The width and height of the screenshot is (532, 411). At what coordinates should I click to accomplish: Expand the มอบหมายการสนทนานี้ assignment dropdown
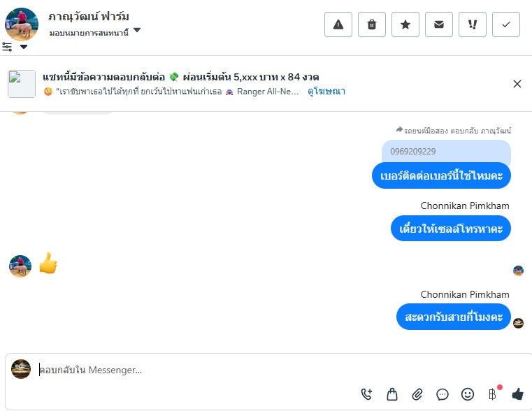coord(137,31)
